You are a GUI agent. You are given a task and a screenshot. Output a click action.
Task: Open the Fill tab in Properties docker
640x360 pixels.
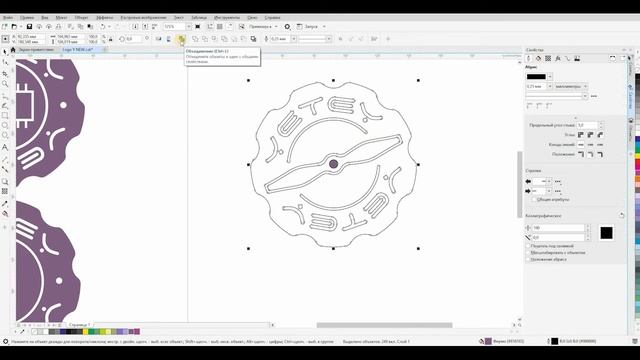click(x=538, y=59)
